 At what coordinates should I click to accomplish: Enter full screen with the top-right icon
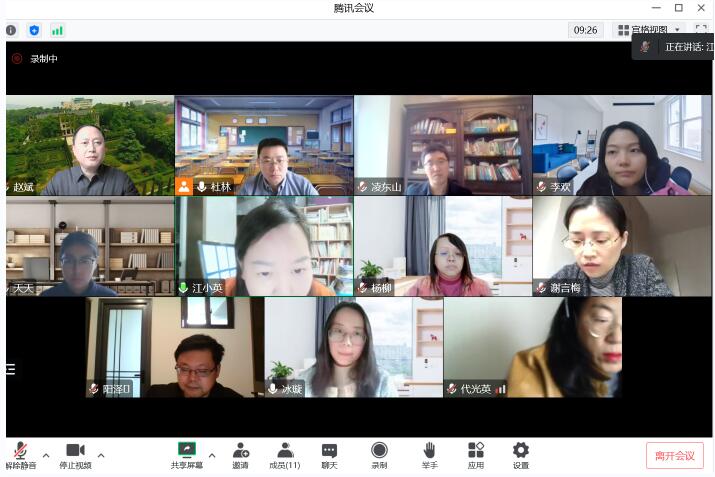click(x=701, y=30)
